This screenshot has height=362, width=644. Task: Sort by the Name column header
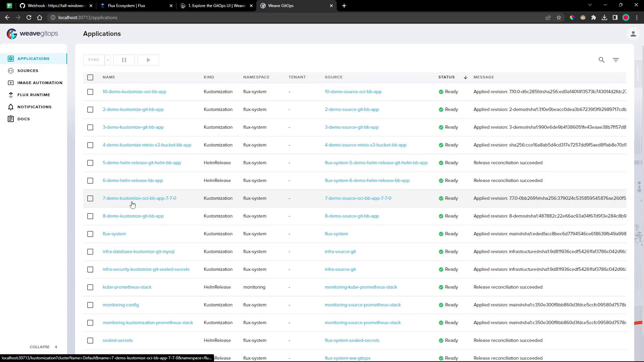[109, 77]
